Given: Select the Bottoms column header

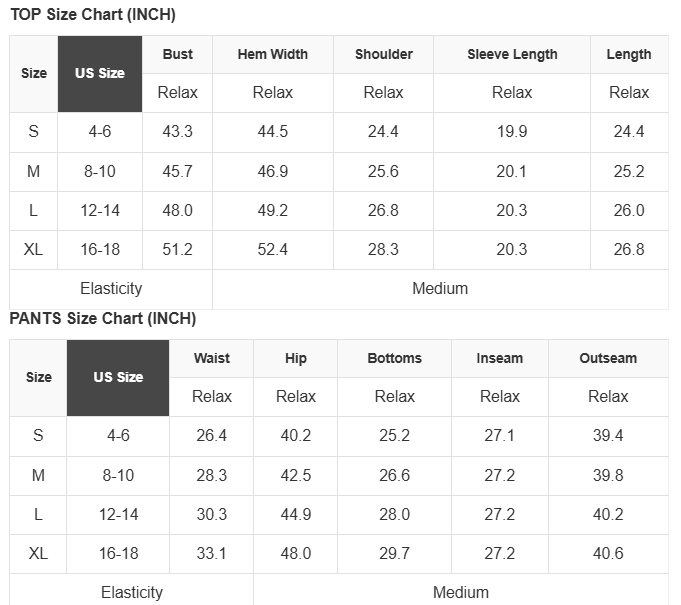Looking at the screenshot, I should pyautogui.click(x=394, y=358).
